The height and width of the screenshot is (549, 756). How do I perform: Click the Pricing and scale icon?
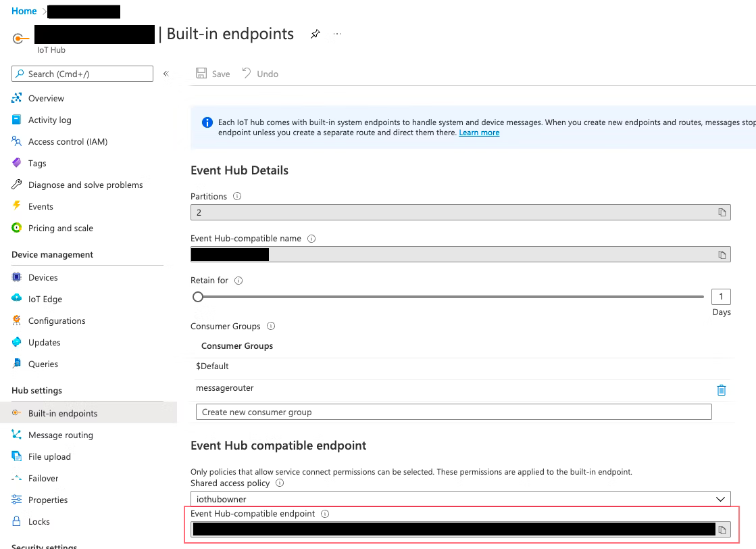point(16,228)
